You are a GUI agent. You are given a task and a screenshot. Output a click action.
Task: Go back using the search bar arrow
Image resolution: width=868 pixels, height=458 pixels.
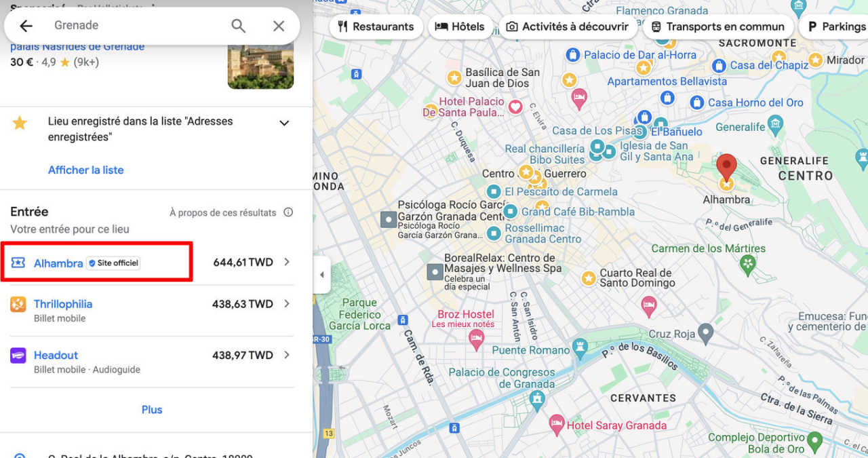(26, 26)
